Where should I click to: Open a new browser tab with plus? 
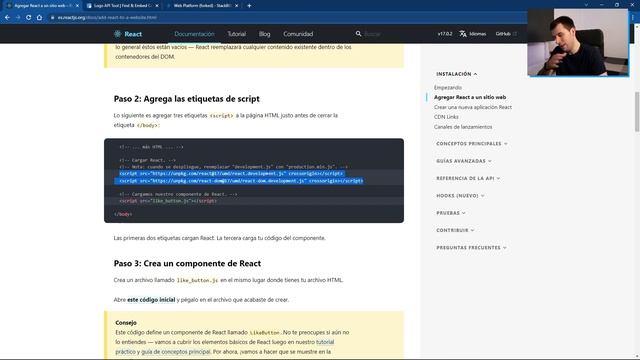tap(249, 6)
